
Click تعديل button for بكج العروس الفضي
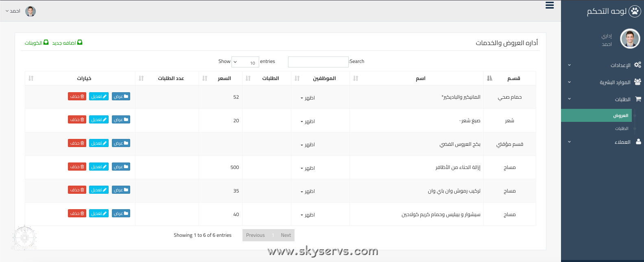[x=99, y=143]
